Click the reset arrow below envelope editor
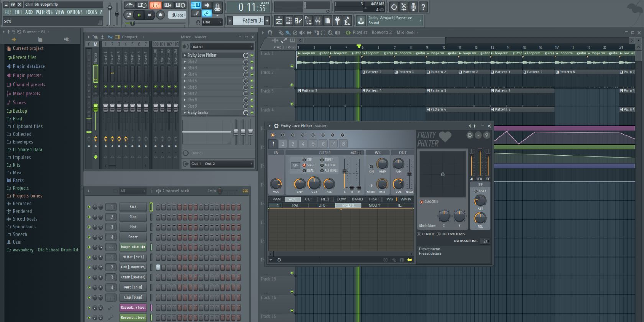 [279, 260]
